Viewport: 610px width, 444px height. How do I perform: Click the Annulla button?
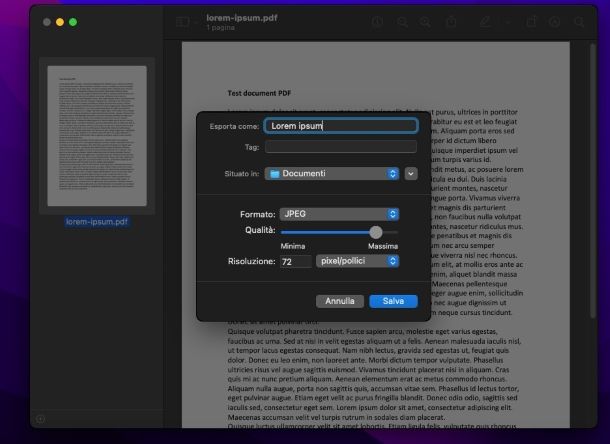tap(340, 301)
